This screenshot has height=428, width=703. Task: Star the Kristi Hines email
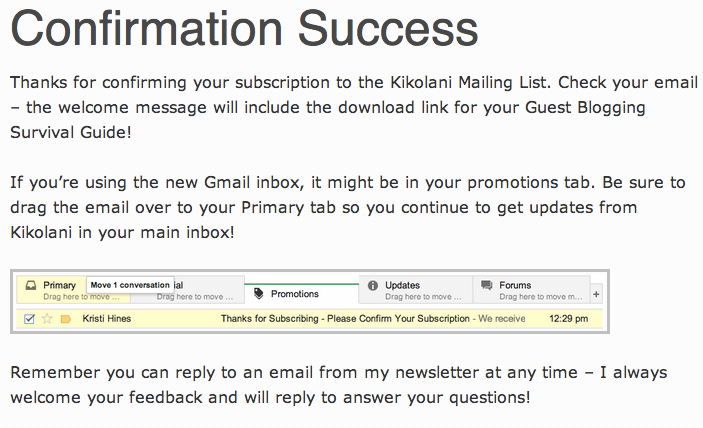pyautogui.click(x=46, y=319)
